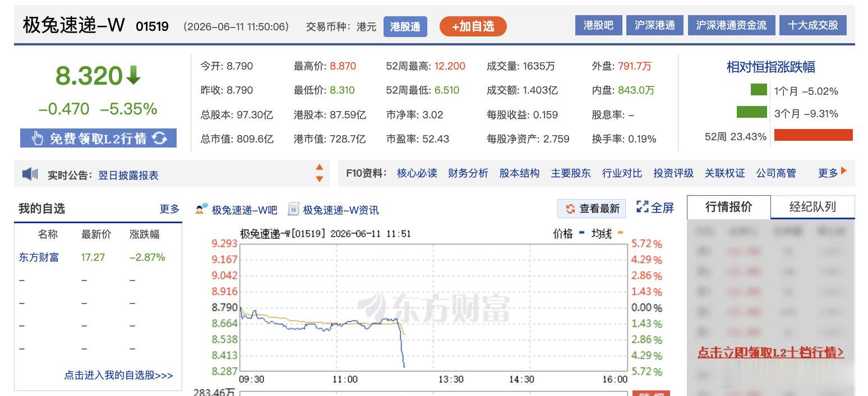Click the 最新价 column header

coord(96,234)
